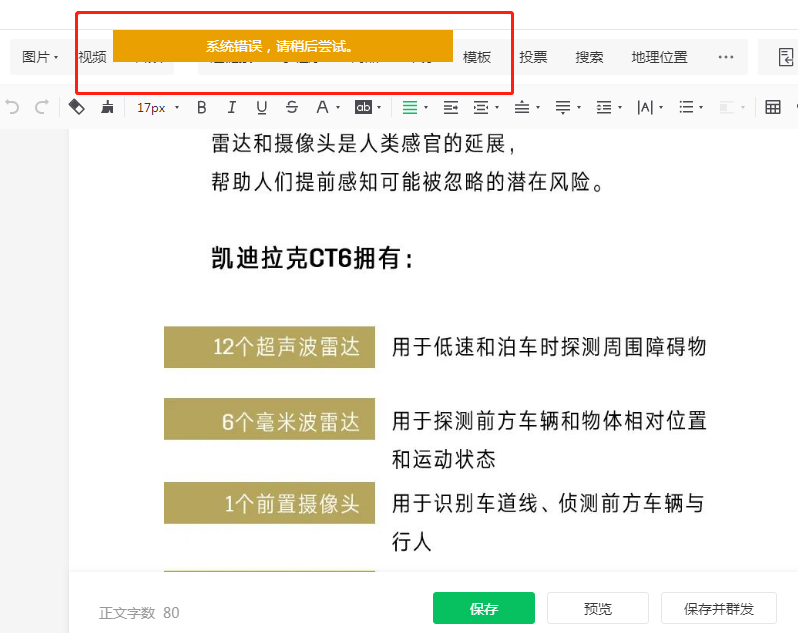
Task: Clear formatting with the brush icon
Action: [x=107, y=107]
